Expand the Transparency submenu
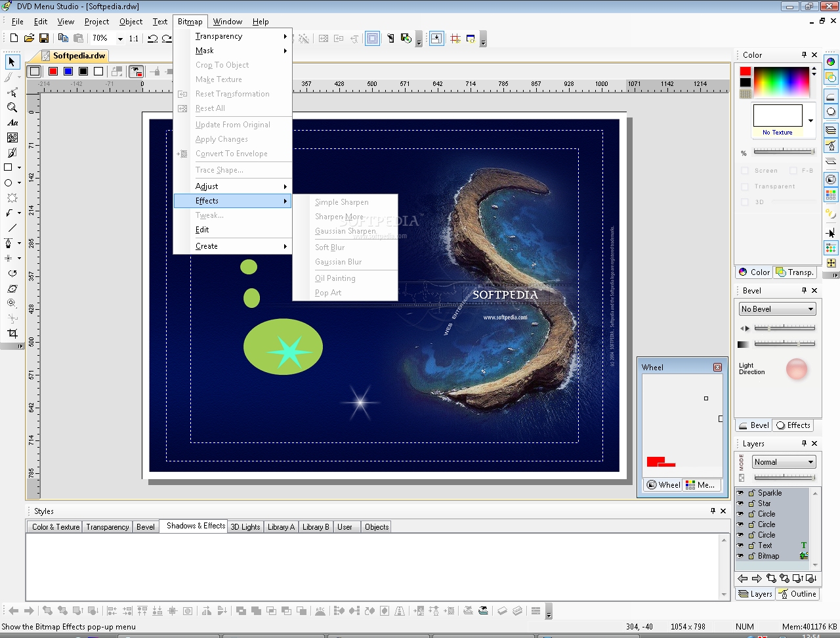 pos(232,36)
